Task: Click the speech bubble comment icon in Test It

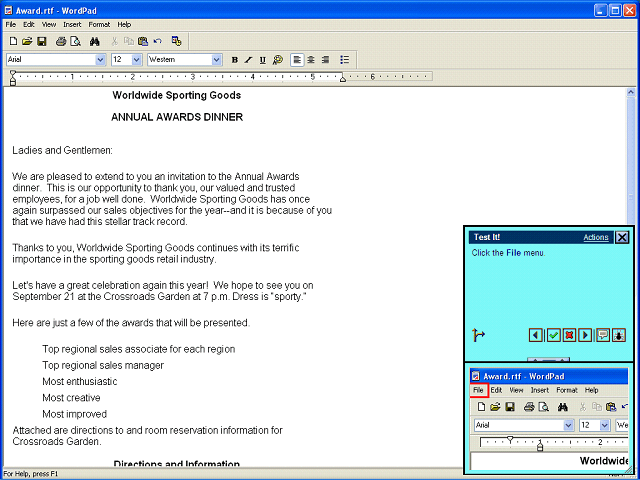Action: point(603,335)
